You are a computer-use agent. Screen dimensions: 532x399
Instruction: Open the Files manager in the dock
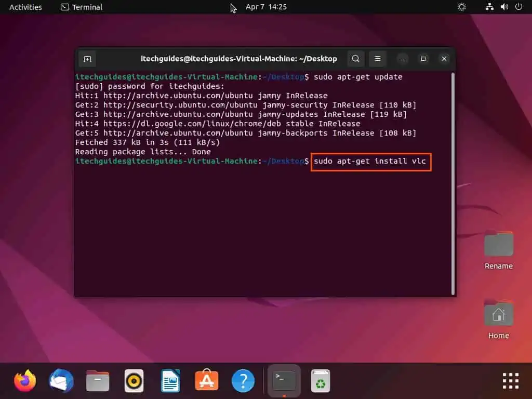coord(97,381)
